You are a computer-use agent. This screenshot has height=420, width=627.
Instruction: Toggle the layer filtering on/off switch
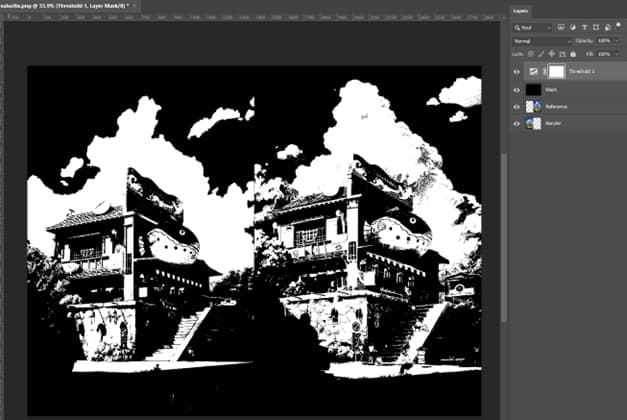point(617,27)
